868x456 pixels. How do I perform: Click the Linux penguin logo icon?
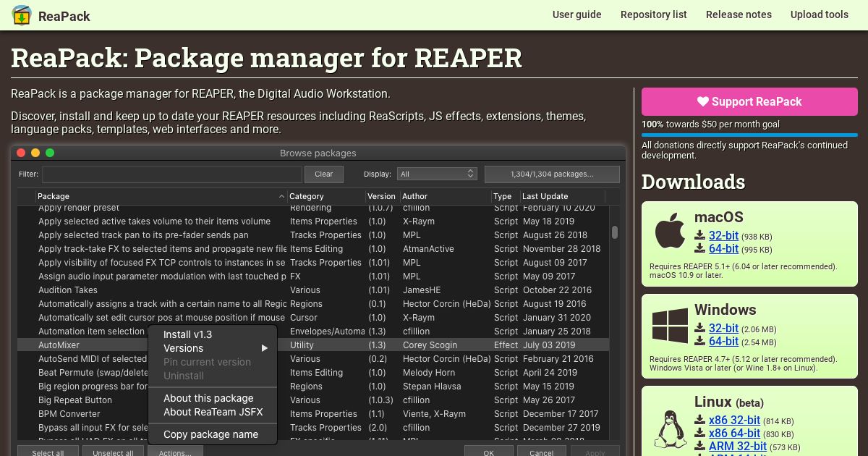click(670, 429)
